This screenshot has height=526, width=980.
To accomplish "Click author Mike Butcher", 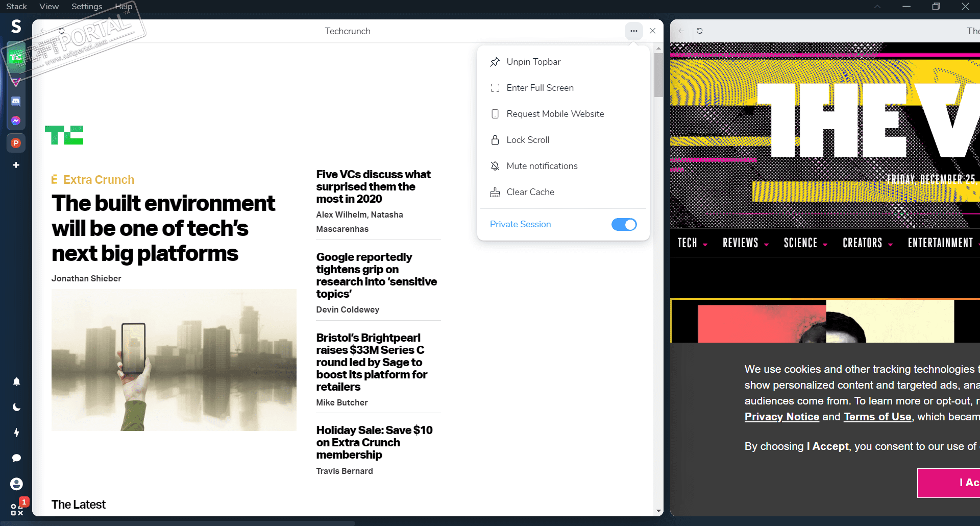I will 342,403.
